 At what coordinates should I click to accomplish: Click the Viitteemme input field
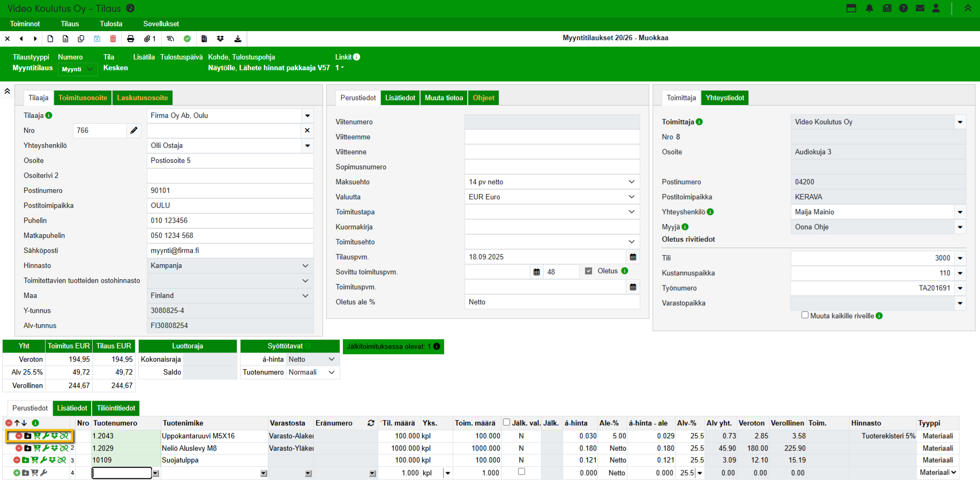coord(552,137)
